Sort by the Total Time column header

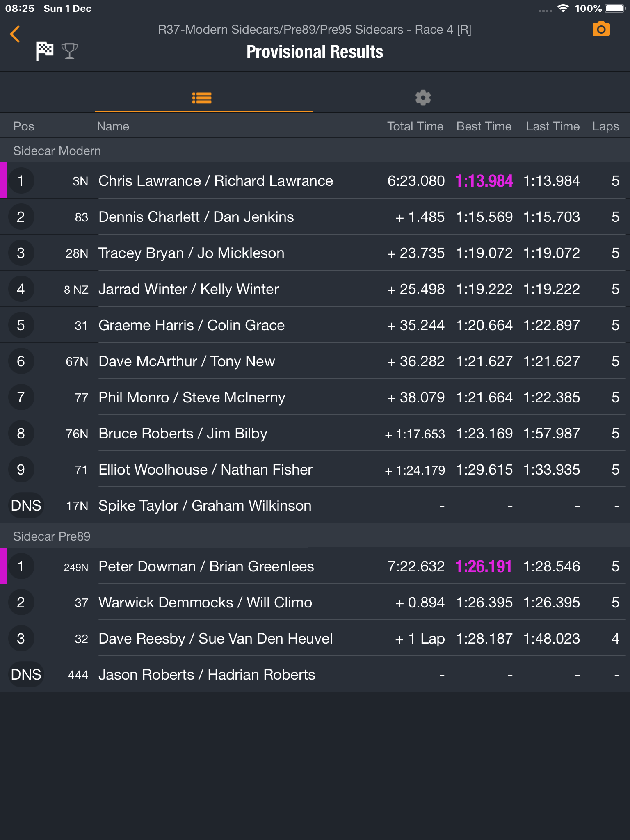click(415, 126)
